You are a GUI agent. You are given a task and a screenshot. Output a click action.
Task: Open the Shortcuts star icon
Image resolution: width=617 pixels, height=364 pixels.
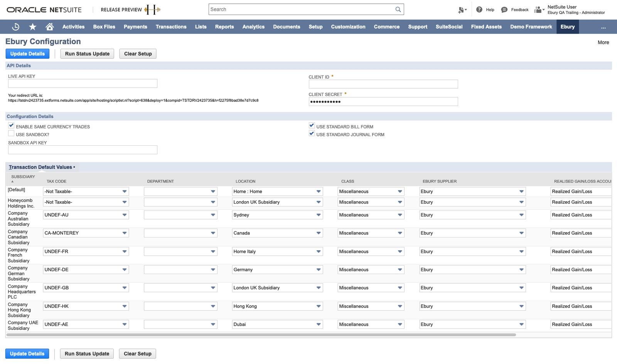[x=33, y=27]
